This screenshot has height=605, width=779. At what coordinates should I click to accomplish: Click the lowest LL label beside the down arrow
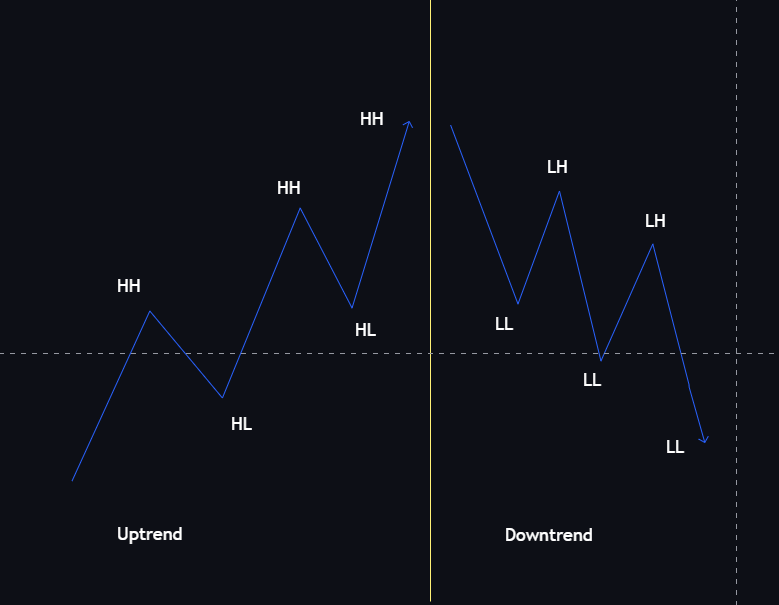click(x=675, y=447)
